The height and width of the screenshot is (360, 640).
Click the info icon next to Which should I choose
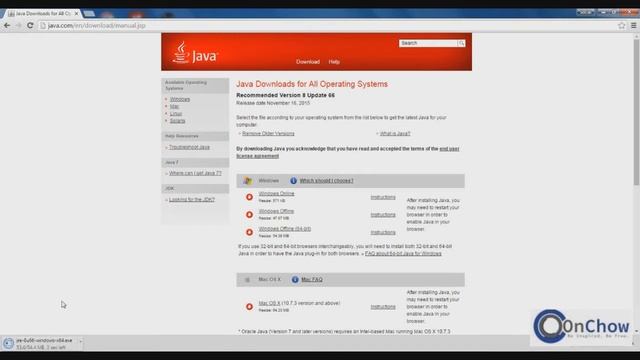293,181
